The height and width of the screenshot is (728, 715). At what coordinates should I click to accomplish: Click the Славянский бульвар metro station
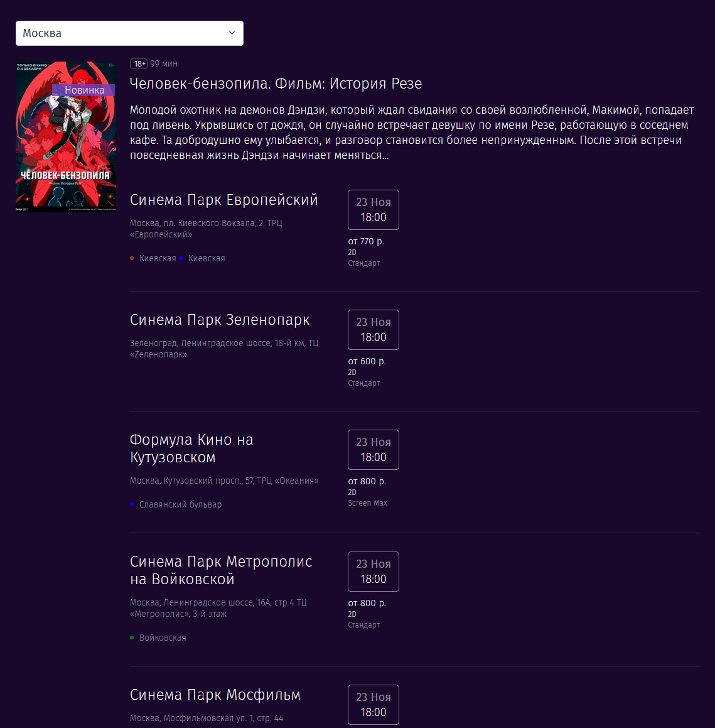pos(180,504)
